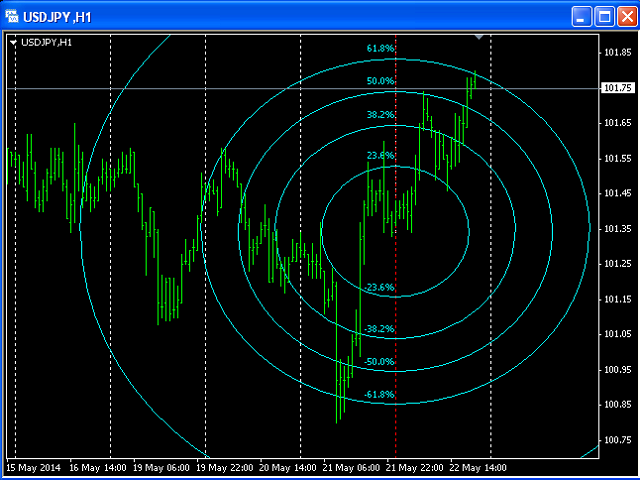Maximize the USDJPY,H1 chart window
This screenshot has height=480, width=640.
coord(604,17)
